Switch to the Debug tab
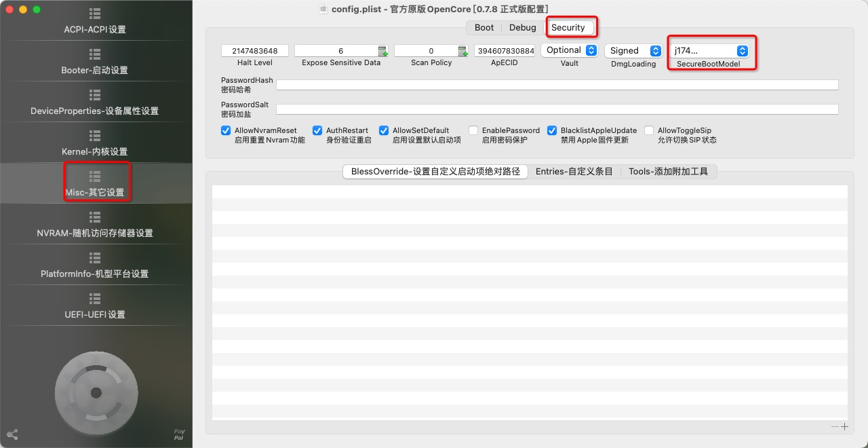The height and width of the screenshot is (448, 868). tap(523, 28)
